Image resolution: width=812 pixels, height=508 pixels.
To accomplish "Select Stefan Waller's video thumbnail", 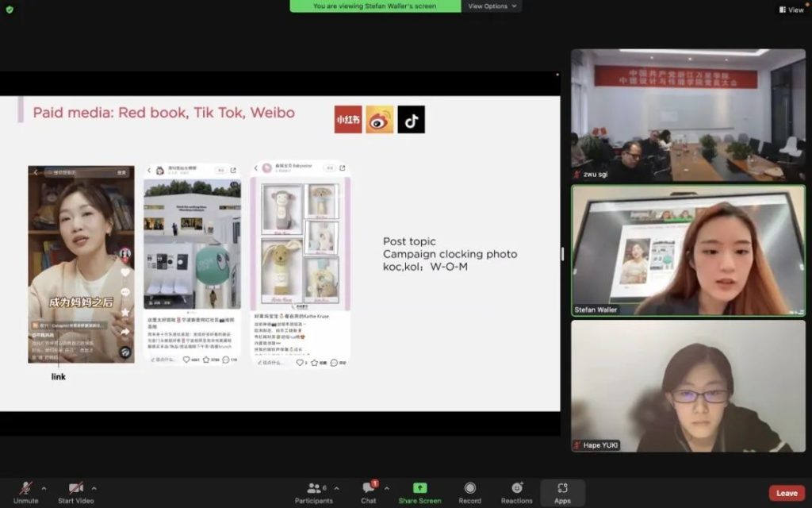I will pos(688,251).
